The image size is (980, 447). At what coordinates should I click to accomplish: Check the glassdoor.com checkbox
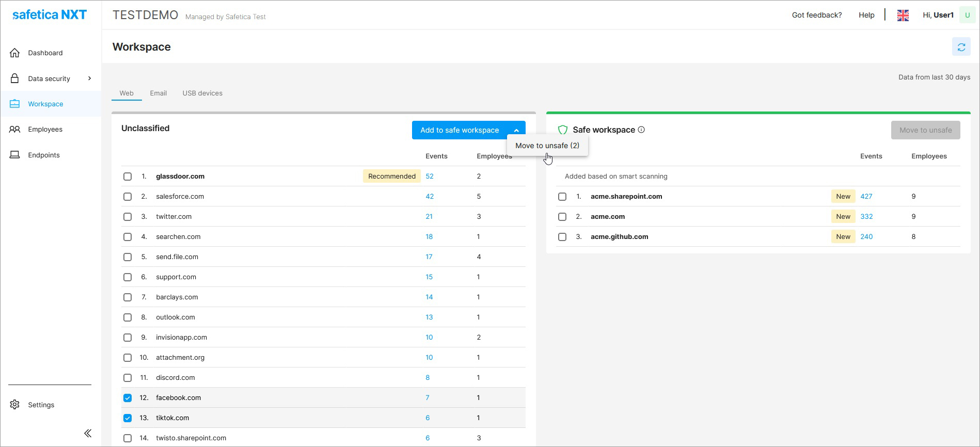point(128,177)
